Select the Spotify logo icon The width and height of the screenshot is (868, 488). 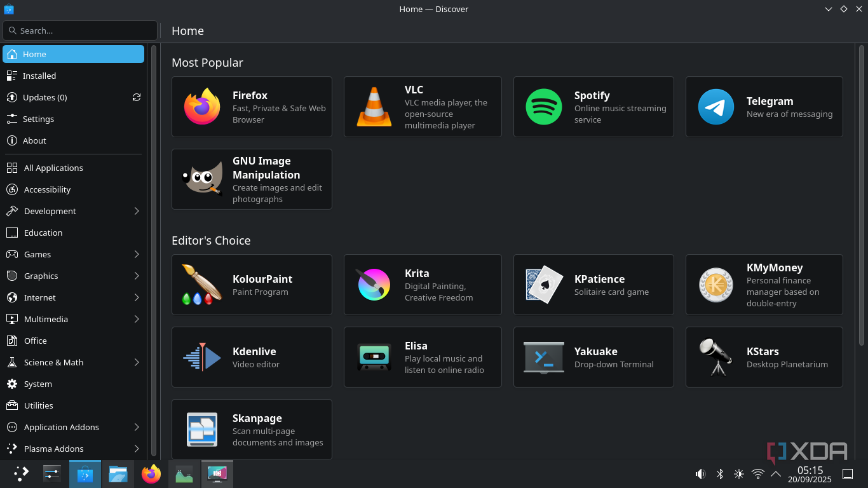click(x=544, y=107)
